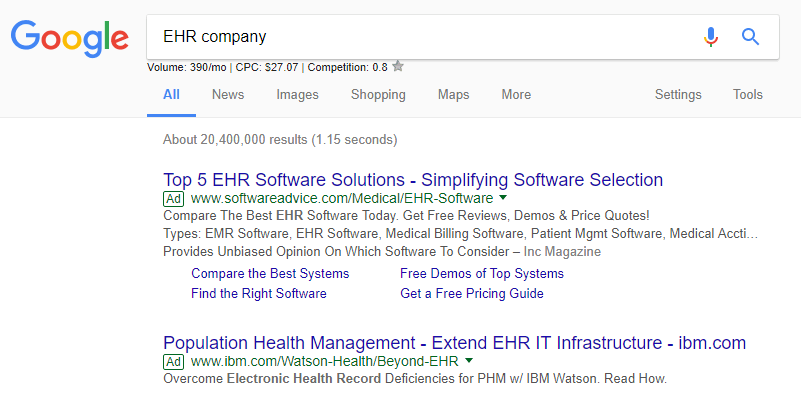Open the search Tools menu
This screenshot has height=408, width=801.
(x=747, y=94)
